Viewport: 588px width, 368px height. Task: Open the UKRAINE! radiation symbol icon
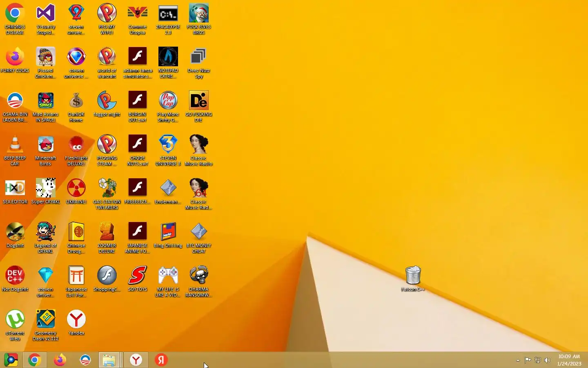click(76, 191)
